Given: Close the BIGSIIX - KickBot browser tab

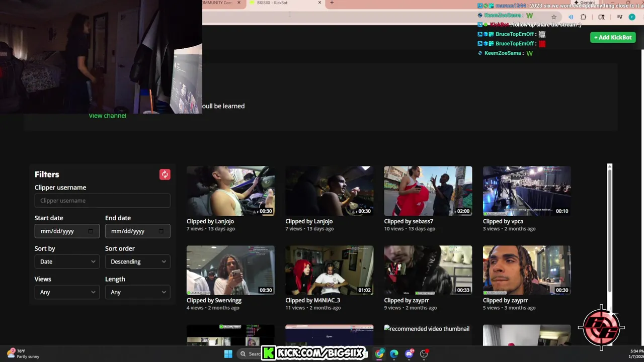Looking at the screenshot, I should click(319, 3).
